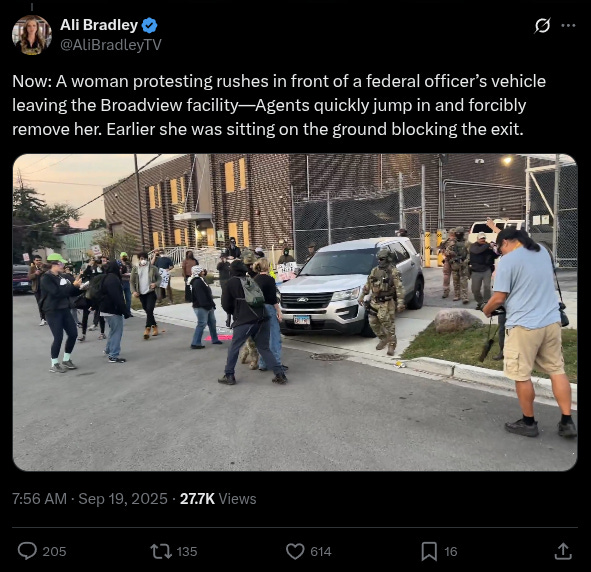Click the 7:56 AM timestamp

click(x=39, y=499)
